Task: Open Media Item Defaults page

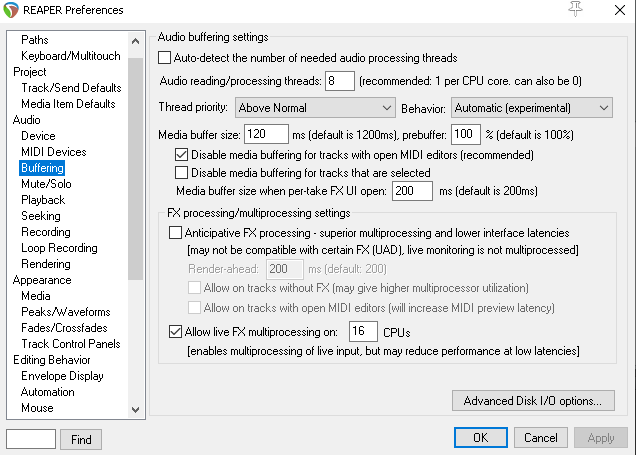Action: pyautogui.click(x=68, y=104)
